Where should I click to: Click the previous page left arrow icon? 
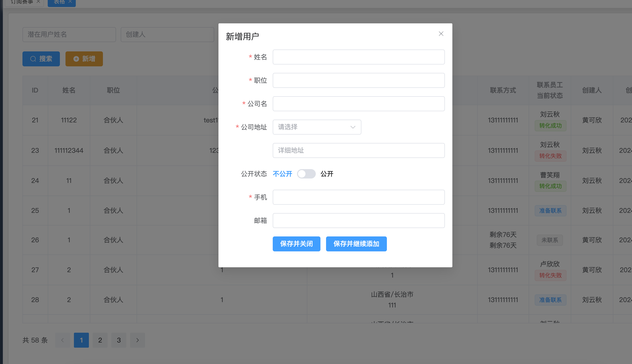point(63,340)
